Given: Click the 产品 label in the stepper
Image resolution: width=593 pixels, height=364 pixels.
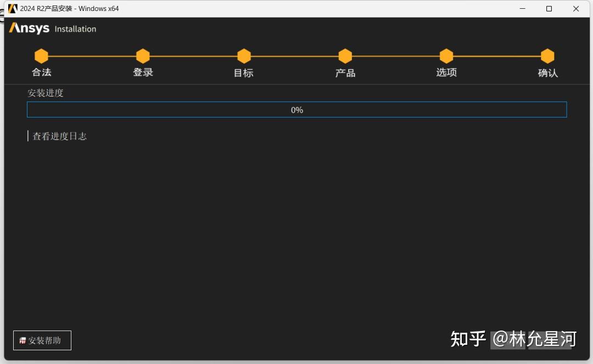Looking at the screenshot, I should tap(345, 72).
